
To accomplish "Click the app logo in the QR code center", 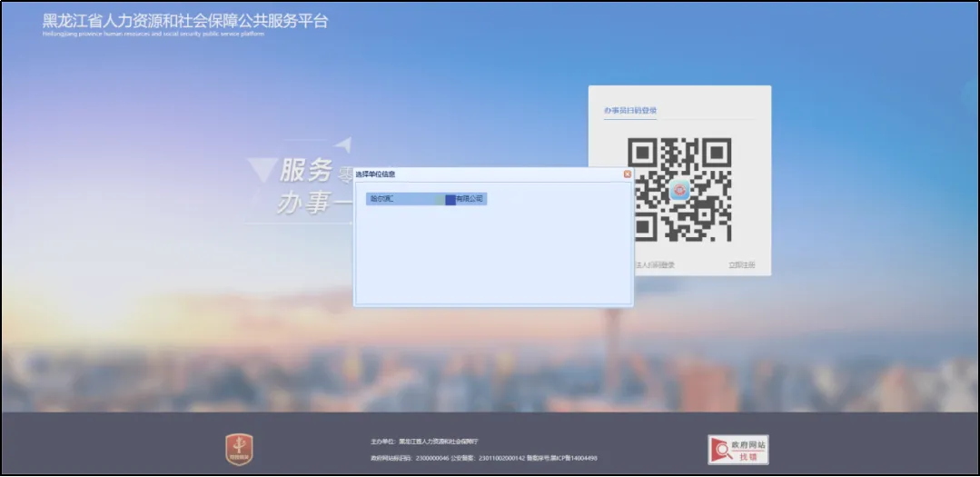I will coord(679,190).
